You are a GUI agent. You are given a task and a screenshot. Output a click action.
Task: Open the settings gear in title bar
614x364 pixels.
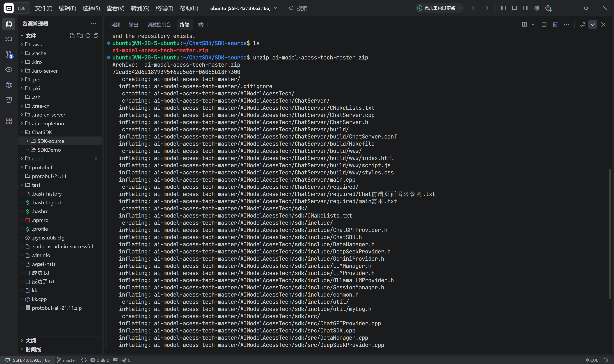pos(537,8)
